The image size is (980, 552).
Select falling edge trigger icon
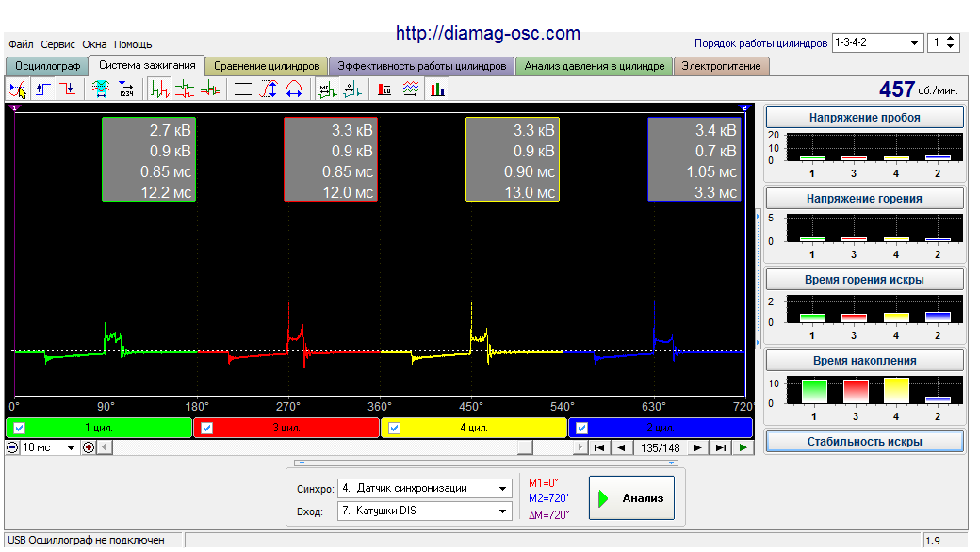pos(68,89)
